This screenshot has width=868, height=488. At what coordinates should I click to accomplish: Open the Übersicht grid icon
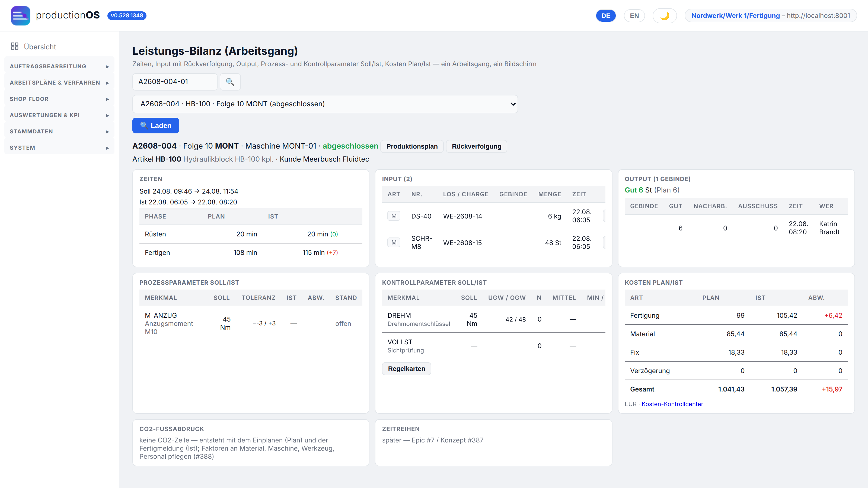pyautogui.click(x=14, y=46)
